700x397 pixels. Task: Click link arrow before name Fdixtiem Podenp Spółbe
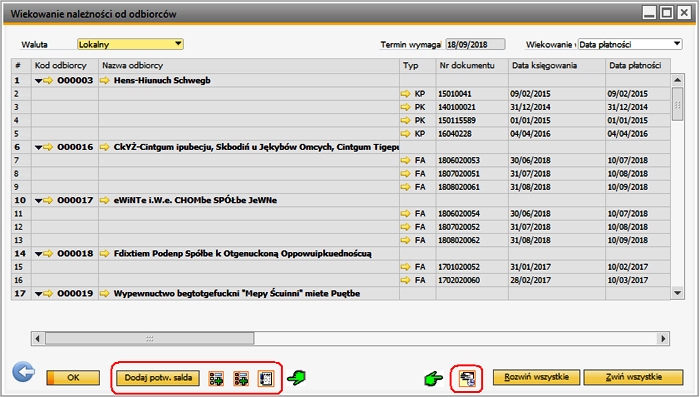point(105,253)
